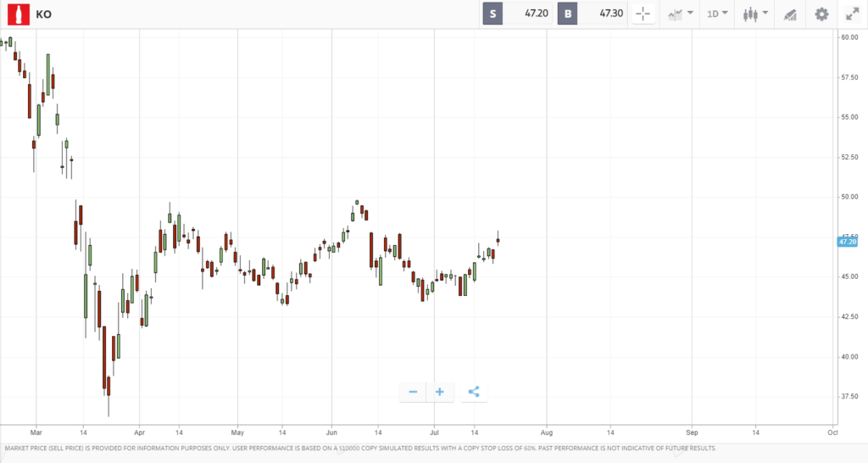
Task: Click the S sell button
Action: [492, 14]
